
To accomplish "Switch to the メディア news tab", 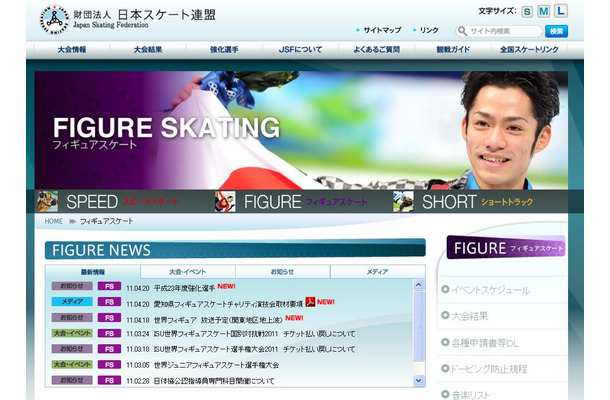I will tap(377, 272).
